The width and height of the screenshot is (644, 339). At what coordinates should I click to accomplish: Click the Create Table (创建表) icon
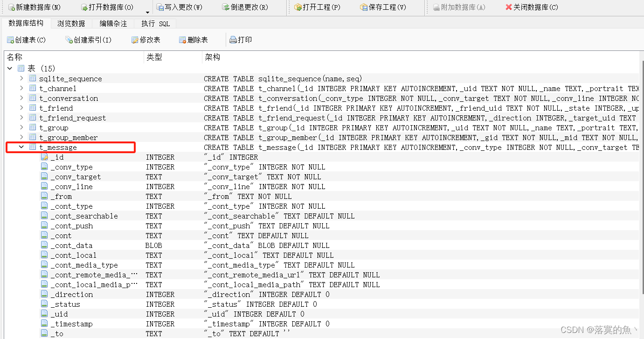[10, 40]
